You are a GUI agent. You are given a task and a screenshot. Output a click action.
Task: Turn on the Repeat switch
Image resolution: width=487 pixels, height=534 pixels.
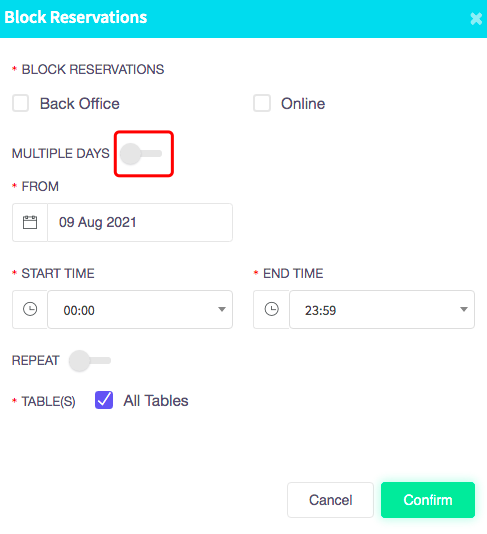point(90,361)
